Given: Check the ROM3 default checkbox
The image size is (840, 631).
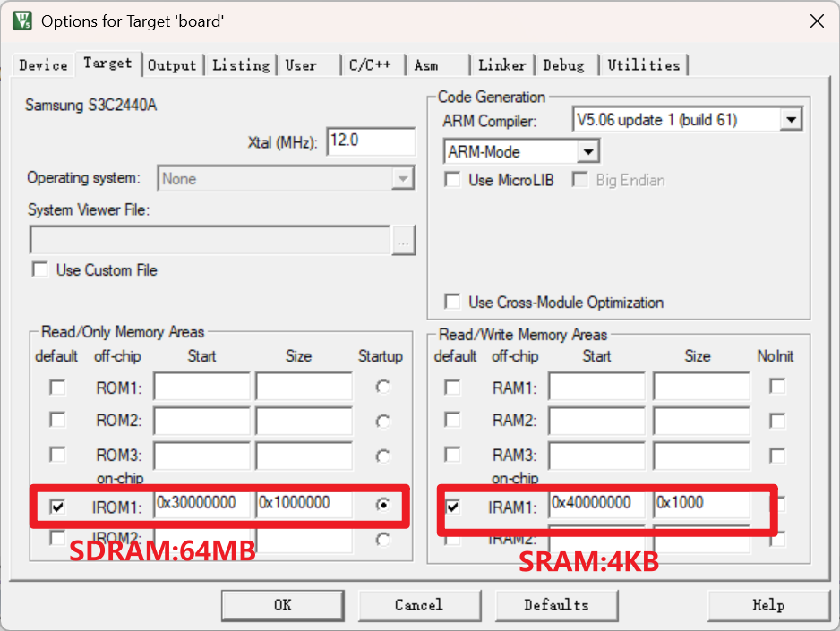Looking at the screenshot, I should pos(57,455).
